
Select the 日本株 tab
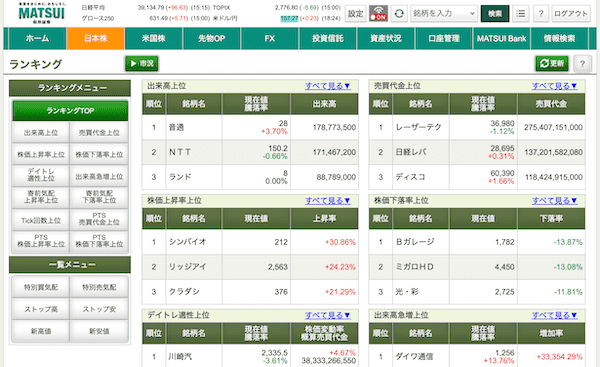click(96, 38)
